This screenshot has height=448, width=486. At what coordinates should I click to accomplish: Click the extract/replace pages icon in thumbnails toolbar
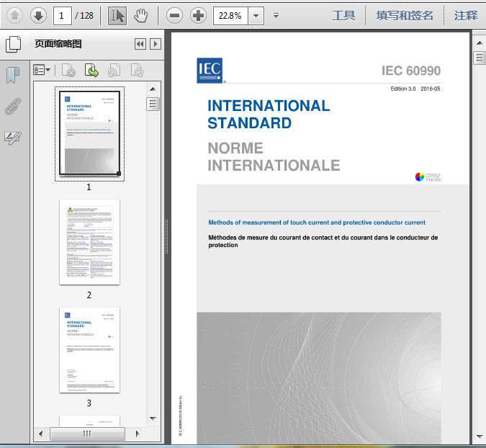tap(91, 70)
